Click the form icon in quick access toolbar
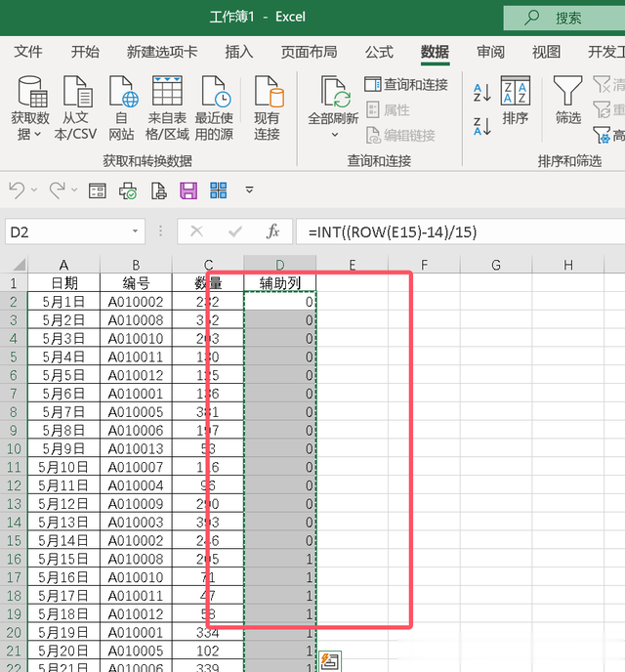The image size is (625, 672). tap(98, 190)
